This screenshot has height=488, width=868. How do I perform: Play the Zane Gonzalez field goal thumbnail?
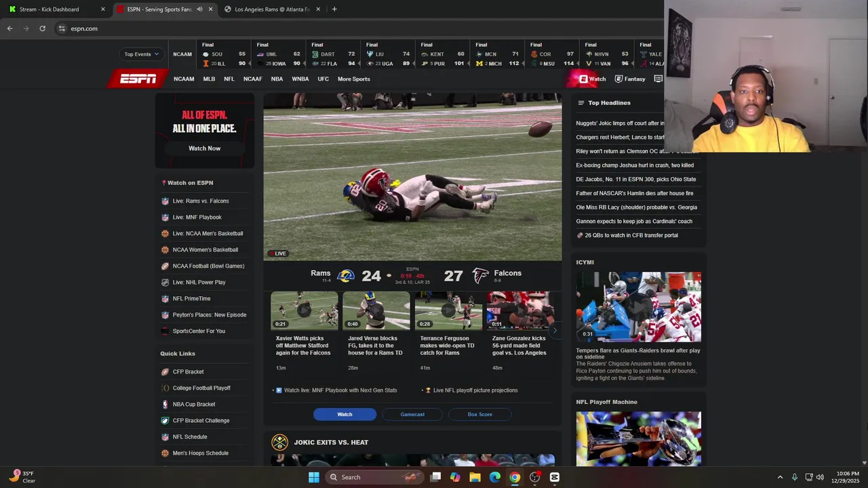pyautogui.click(x=520, y=310)
